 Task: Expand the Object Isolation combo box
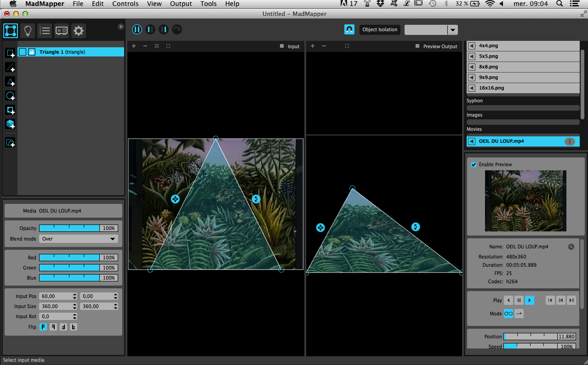[453, 30]
